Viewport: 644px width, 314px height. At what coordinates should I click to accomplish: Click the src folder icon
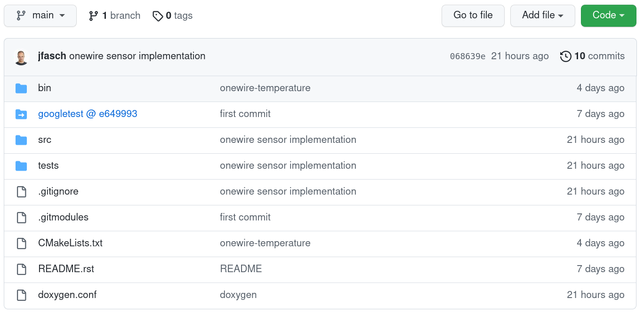[21, 140]
